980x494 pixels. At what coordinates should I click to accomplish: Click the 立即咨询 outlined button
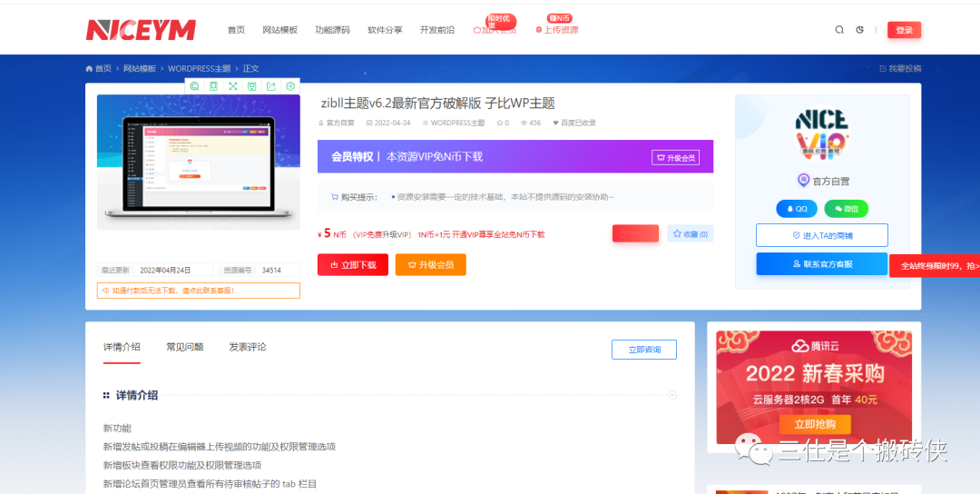(643, 350)
